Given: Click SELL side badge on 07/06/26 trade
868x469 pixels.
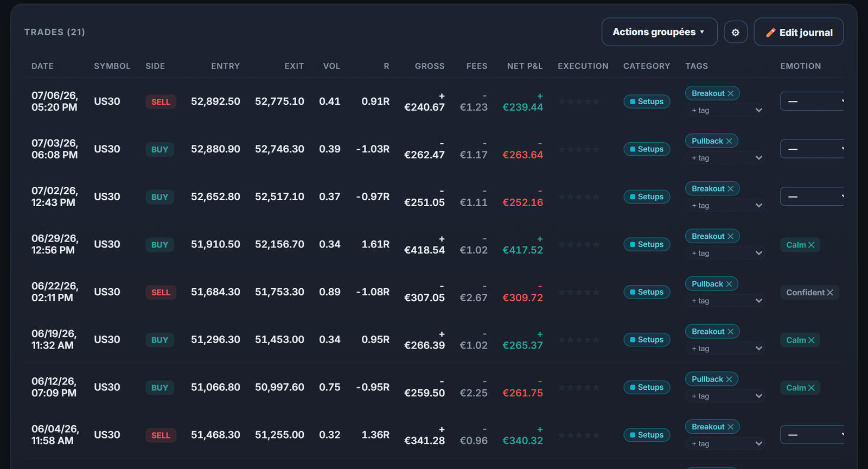Looking at the screenshot, I should tap(161, 102).
